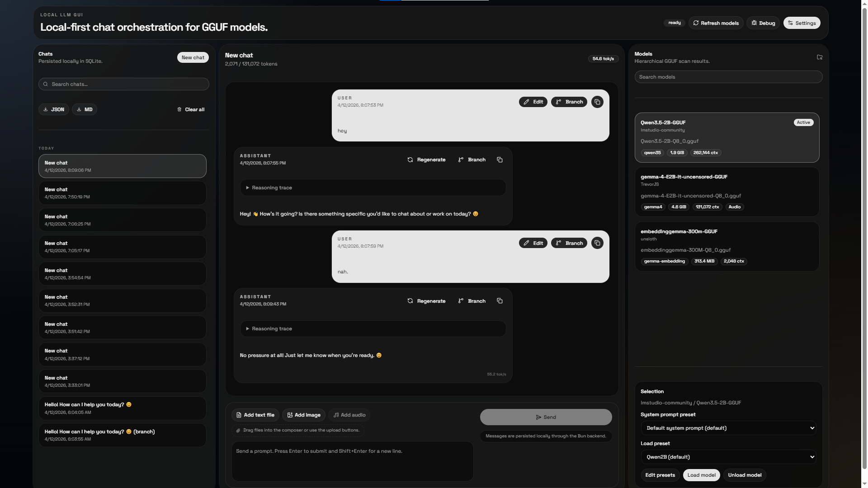The image size is (868, 488).
Task: Copy the first user message "hey"
Action: coord(597,102)
